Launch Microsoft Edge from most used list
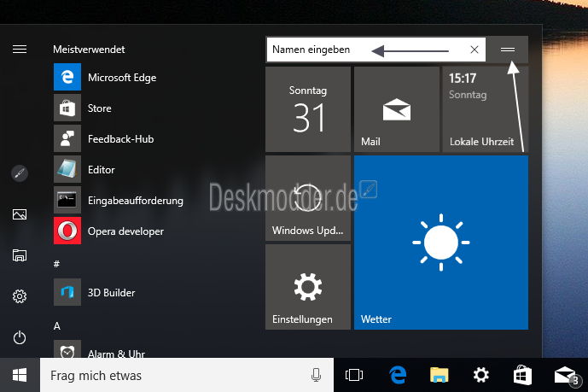Viewport: 588px width, 392px height. (x=105, y=77)
